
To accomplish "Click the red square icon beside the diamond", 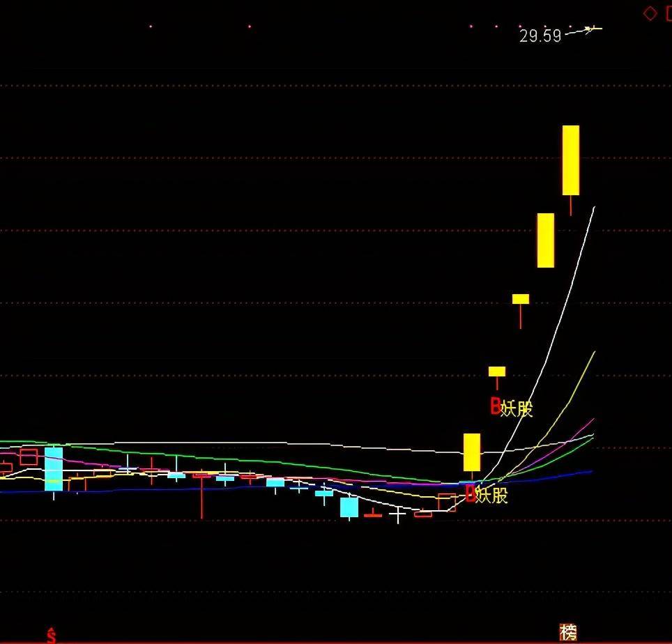I will (x=669, y=14).
